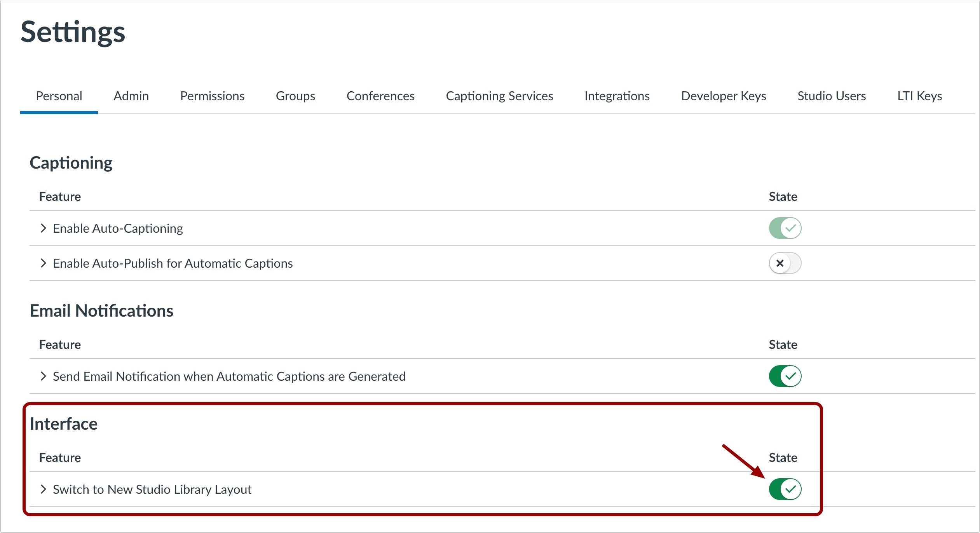This screenshot has height=533, width=980.
Task: Expand the Send Email Notification feature details
Action: (43, 376)
